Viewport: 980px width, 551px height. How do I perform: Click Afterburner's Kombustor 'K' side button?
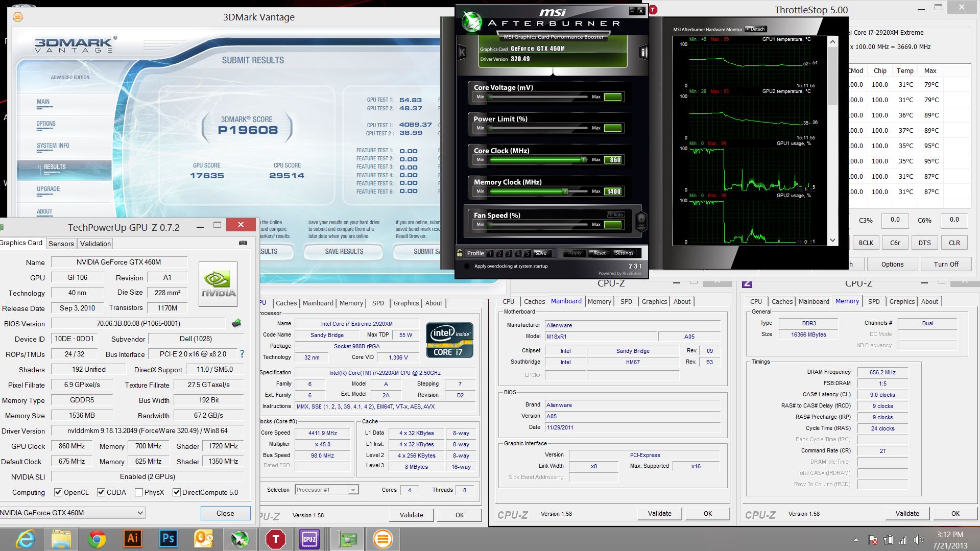click(x=462, y=52)
